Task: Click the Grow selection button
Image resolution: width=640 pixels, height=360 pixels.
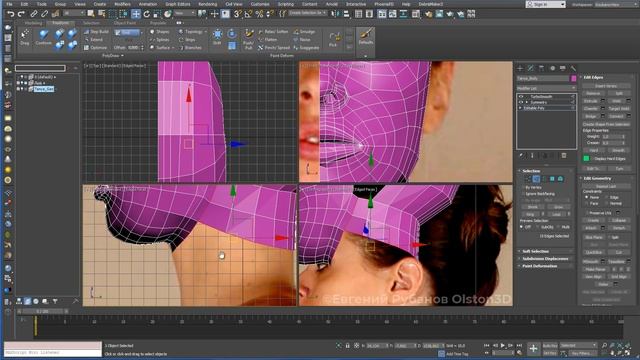Action: pyautogui.click(x=558, y=207)
